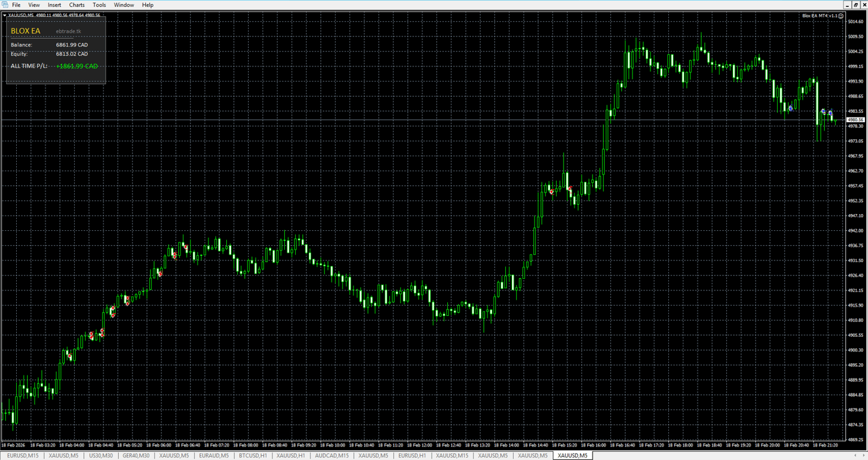This screenshot has height=460, width=868.
Task: Switch to the US30,M30 chart tab
Action: 101,456
